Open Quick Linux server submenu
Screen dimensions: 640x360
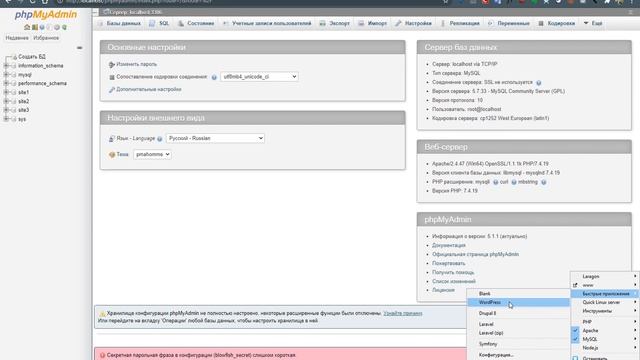(604, 302)
